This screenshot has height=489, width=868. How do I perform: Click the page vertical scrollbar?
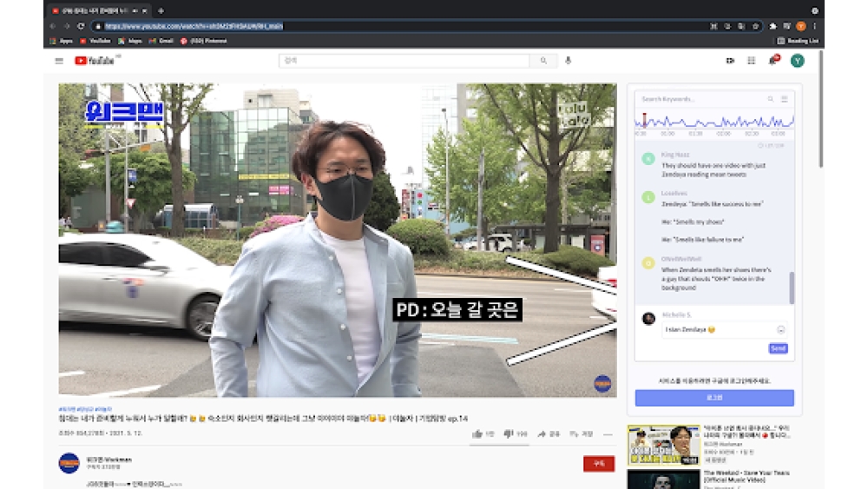tap(821, 109)
